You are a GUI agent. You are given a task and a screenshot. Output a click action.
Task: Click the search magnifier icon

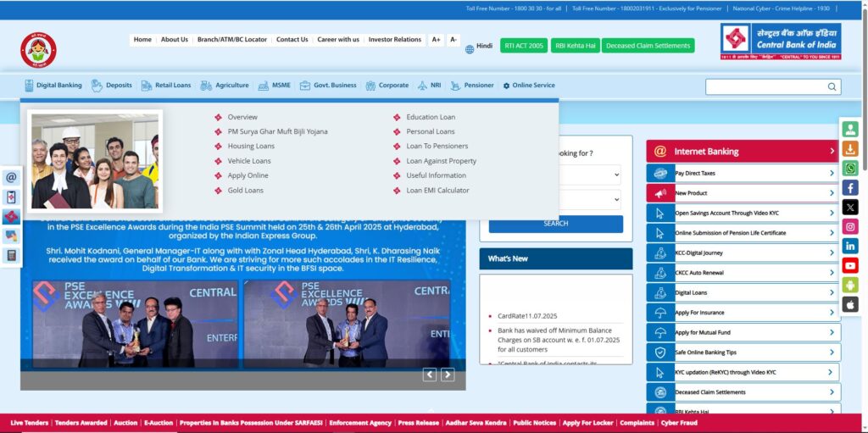832,86
